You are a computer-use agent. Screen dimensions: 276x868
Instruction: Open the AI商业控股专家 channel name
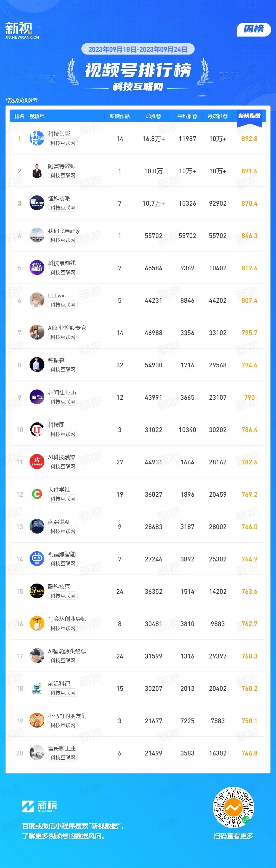pos(67,328)
